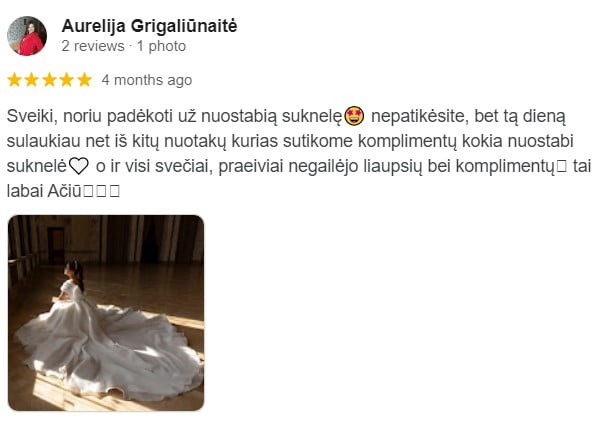
Task: Click the fourth yellow rating star
Action: tap(67, 80)
